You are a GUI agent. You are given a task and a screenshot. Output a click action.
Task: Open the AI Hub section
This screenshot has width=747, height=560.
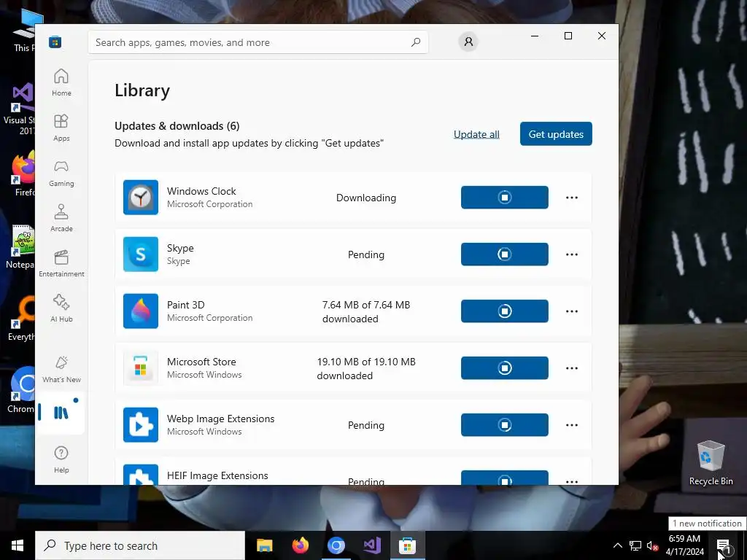tap(61, 308)
